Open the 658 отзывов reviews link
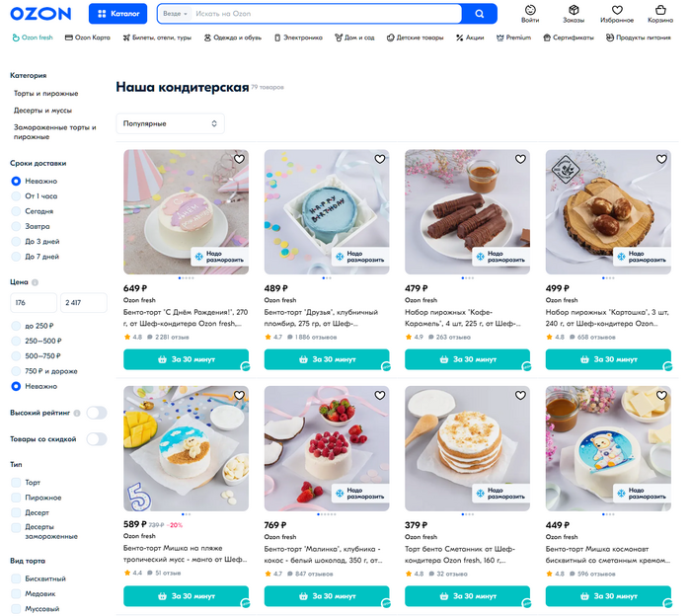The height and width of the screenshot is (616, 691). [x=592, y=338]
